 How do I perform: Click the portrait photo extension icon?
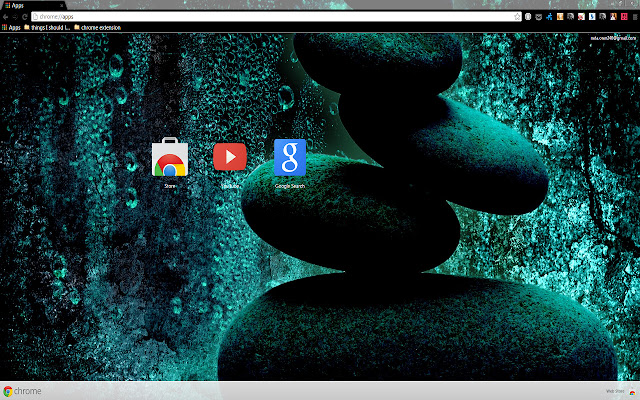[613, 17]
